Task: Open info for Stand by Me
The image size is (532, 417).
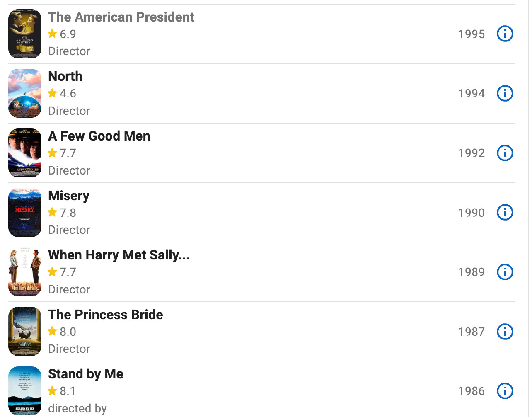Action: coord(505,391)
